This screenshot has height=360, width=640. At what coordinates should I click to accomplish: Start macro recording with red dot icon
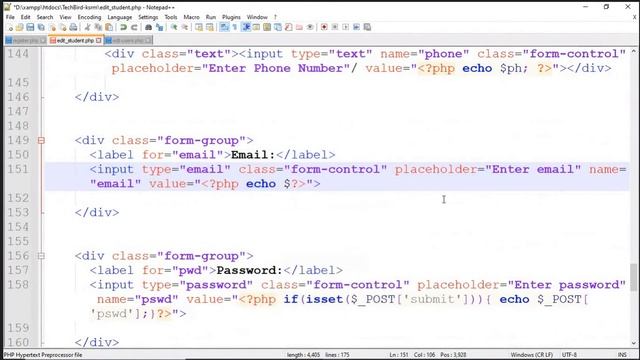[324, 27]
